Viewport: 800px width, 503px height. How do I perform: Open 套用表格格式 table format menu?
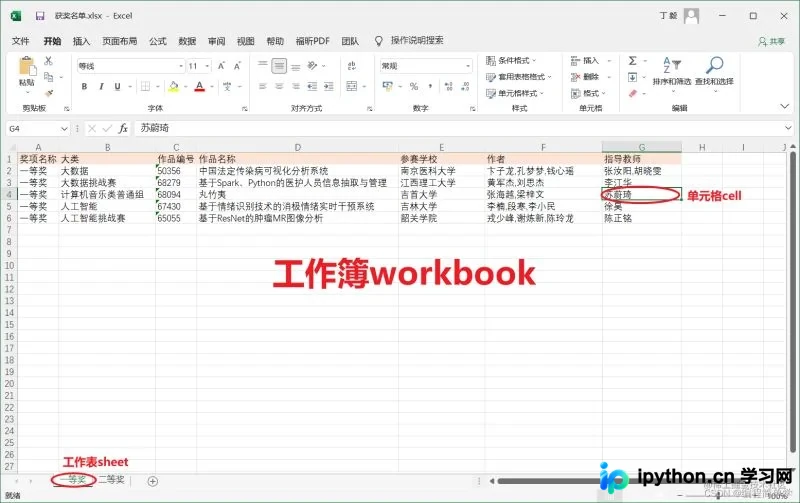(x=518, y=77)
